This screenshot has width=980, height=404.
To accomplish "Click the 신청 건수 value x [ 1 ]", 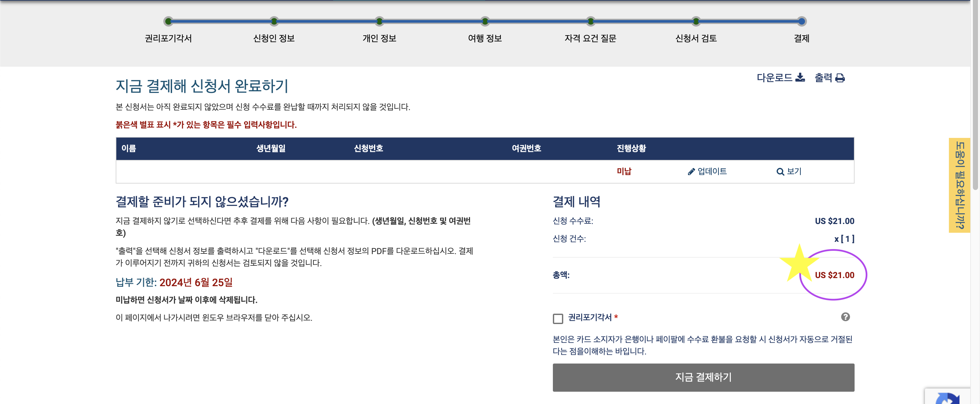I will (844, 239).
